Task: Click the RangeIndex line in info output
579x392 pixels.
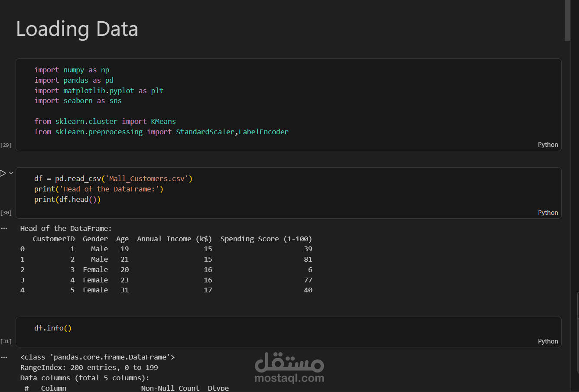Action: pos(89,368)
